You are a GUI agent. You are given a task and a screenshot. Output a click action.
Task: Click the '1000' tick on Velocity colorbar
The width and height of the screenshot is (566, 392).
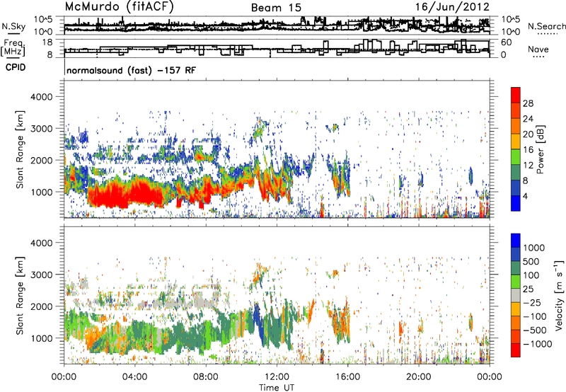coord(534,248)
